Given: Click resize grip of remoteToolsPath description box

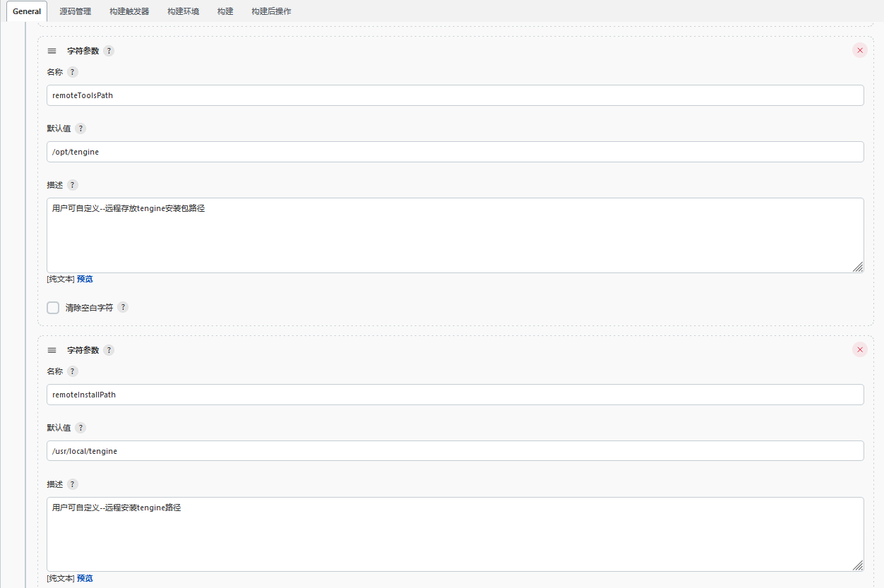Looking at the screenshot, I should (x=858, y=267).
